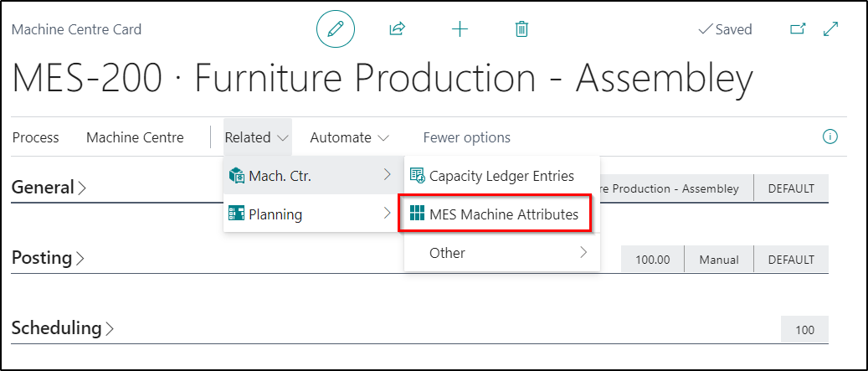
Task: Click the DEFAULT value in the Posting row
Action: click(x=791, y=259)
